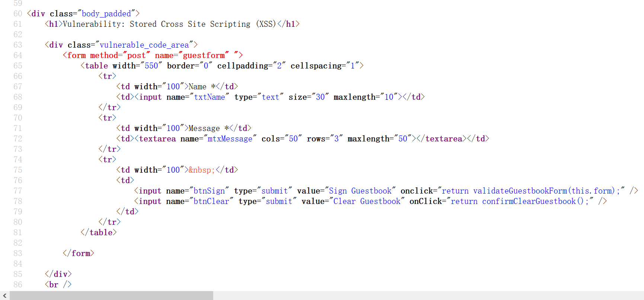Click the 'body_padded' class value
The width and height of the screenshot is (644, 300).
tap(106, 14)
